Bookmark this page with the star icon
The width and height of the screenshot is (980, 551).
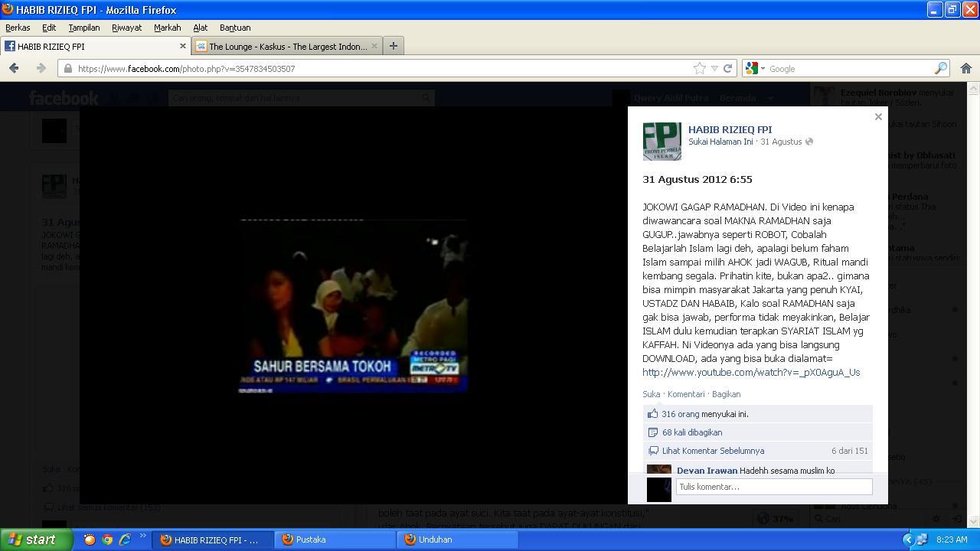[x=699, y=68]
